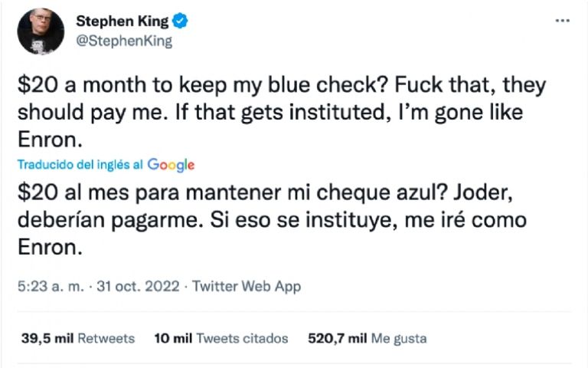
Task: Click the "Traducido del inglés al" translation label
Action: (80, 165)
